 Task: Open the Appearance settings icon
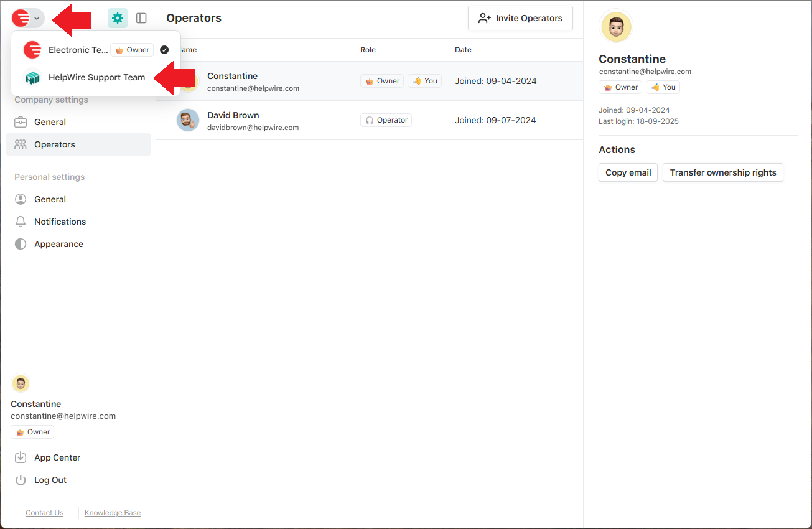click(x=21, y=244)
